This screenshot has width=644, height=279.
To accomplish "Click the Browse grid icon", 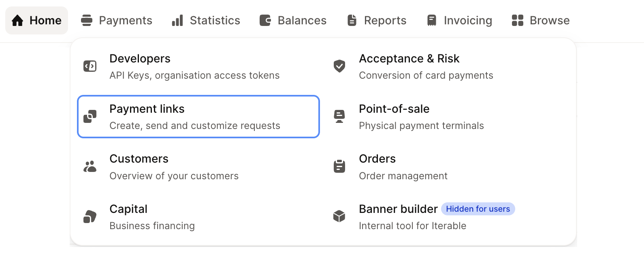I will (x=518, y=21).
